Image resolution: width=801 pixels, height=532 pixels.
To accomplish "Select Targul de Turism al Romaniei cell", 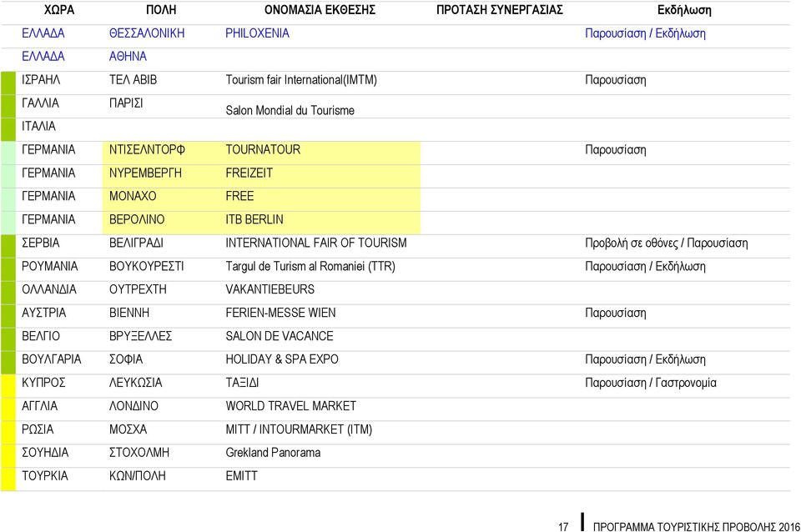I will click(310, 267).
